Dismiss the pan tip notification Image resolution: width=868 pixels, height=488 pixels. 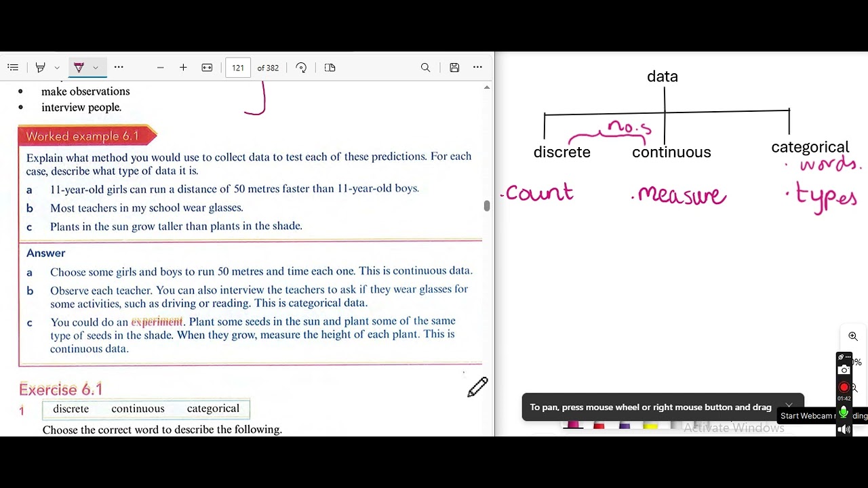pyautogui.click(x=789, y=405)
